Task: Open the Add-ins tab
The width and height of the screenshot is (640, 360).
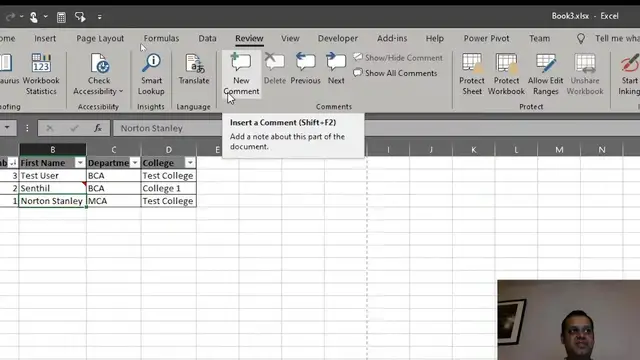Action: pyautogui.click(x=392, y=38)
